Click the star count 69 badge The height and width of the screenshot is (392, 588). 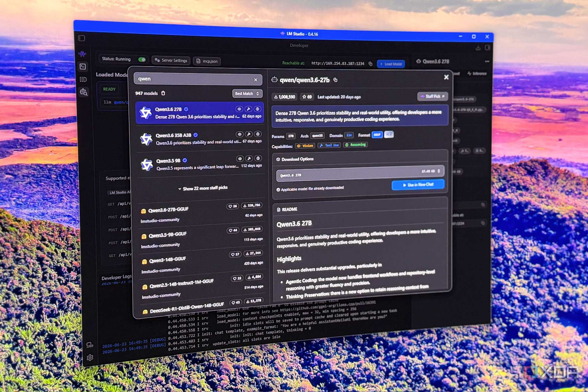point(307,97)
